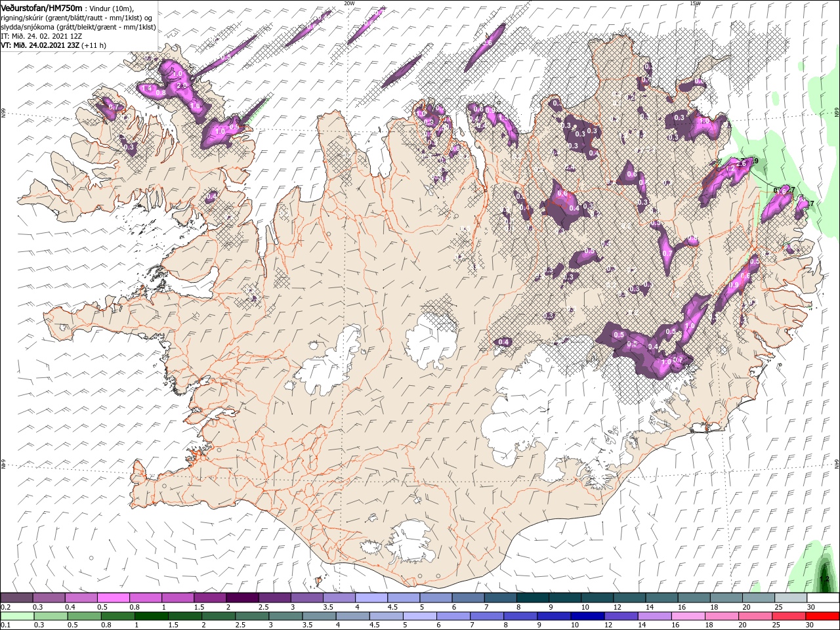Click the rigning/skúrir legend description line

click(77, 18)
